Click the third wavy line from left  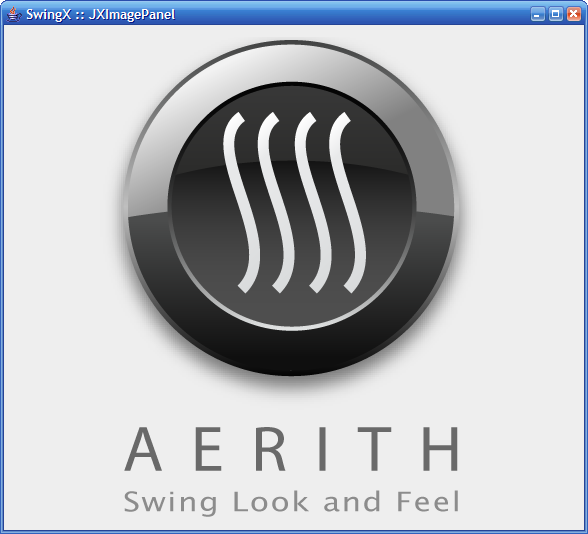312,202
